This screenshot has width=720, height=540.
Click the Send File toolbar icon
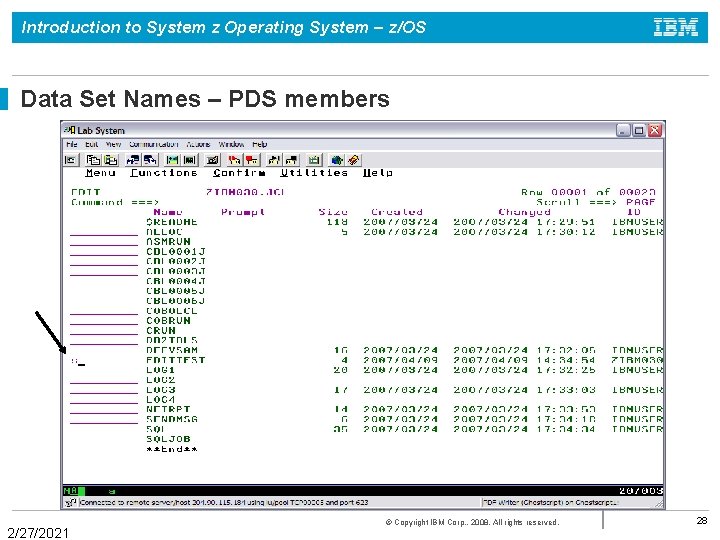[x=133, y=160]
